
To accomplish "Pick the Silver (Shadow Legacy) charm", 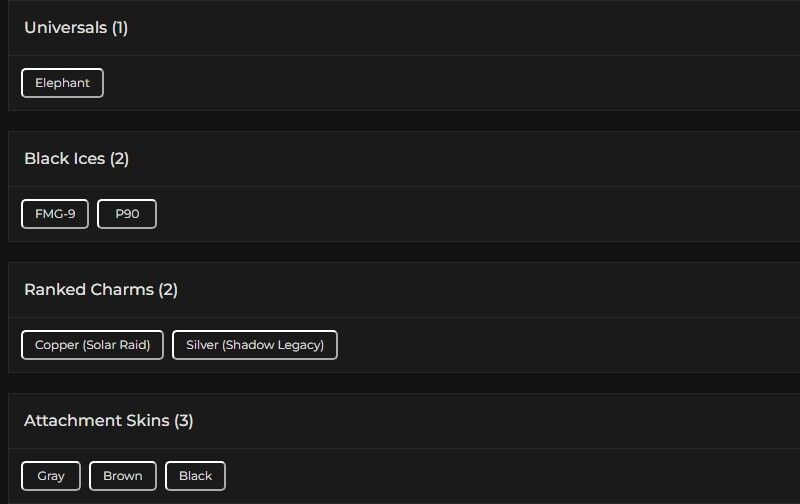I will click(x=255, y=345).
